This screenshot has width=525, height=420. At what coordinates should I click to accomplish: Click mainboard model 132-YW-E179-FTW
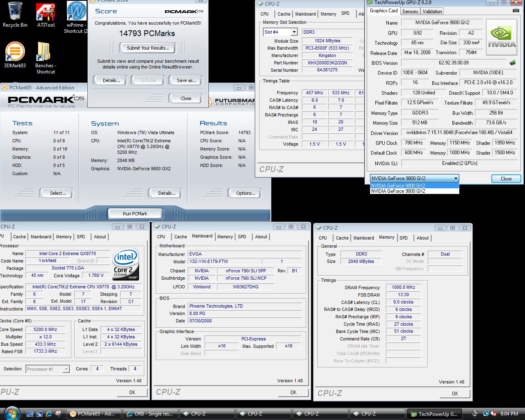224,261
